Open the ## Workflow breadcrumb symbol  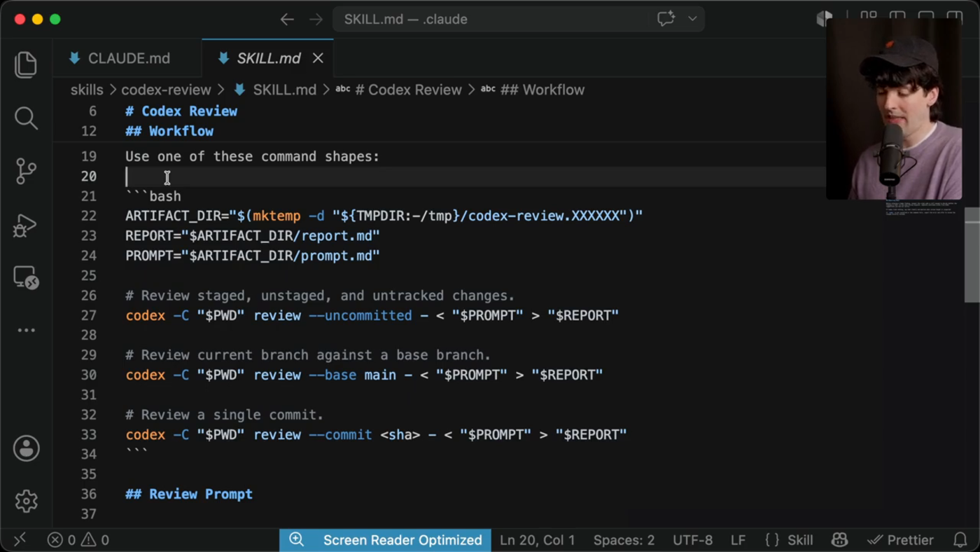point(533,90)
